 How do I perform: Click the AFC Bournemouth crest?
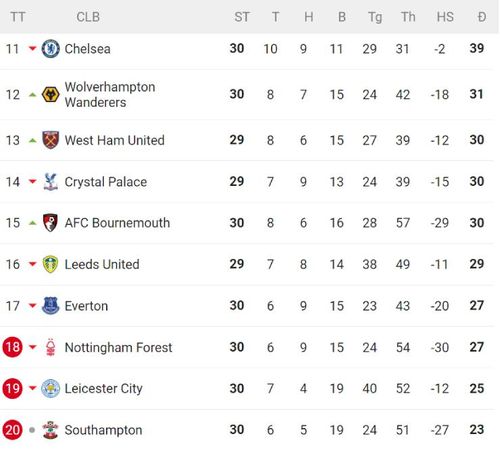coord(50,223)
